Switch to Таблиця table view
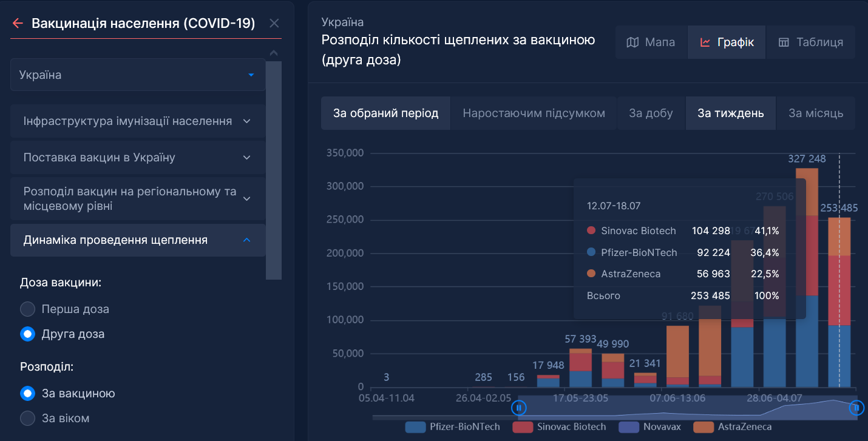 click(810, 42)
